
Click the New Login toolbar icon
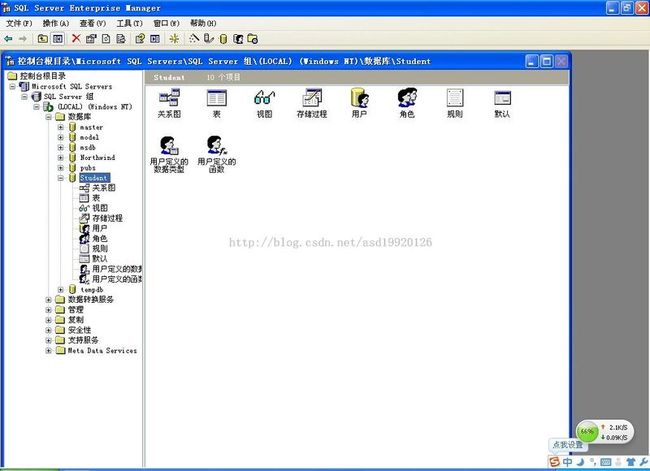pos(238,39)
